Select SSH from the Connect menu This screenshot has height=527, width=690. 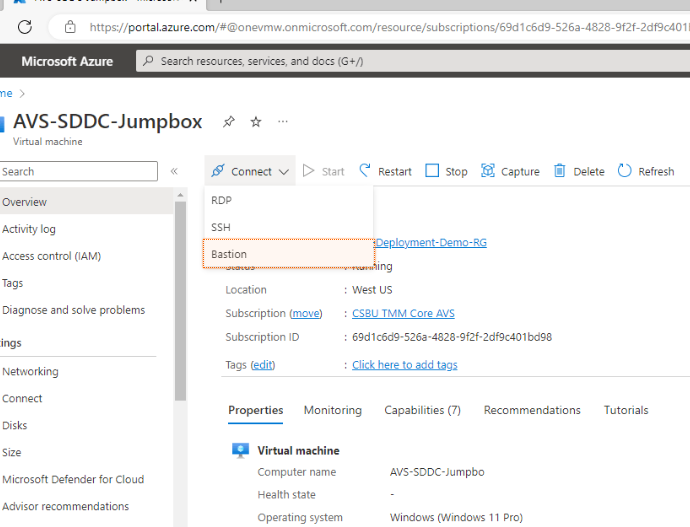289,227
